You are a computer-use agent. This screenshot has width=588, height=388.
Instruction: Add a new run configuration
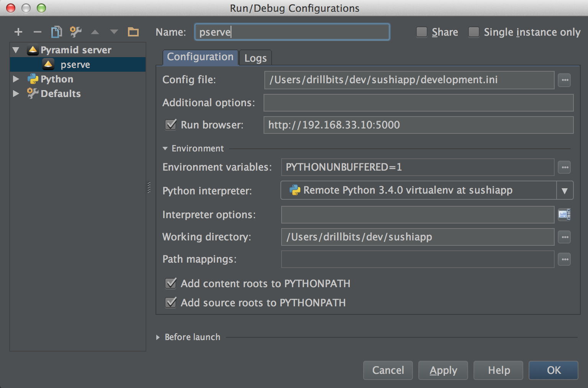point(18,32)
